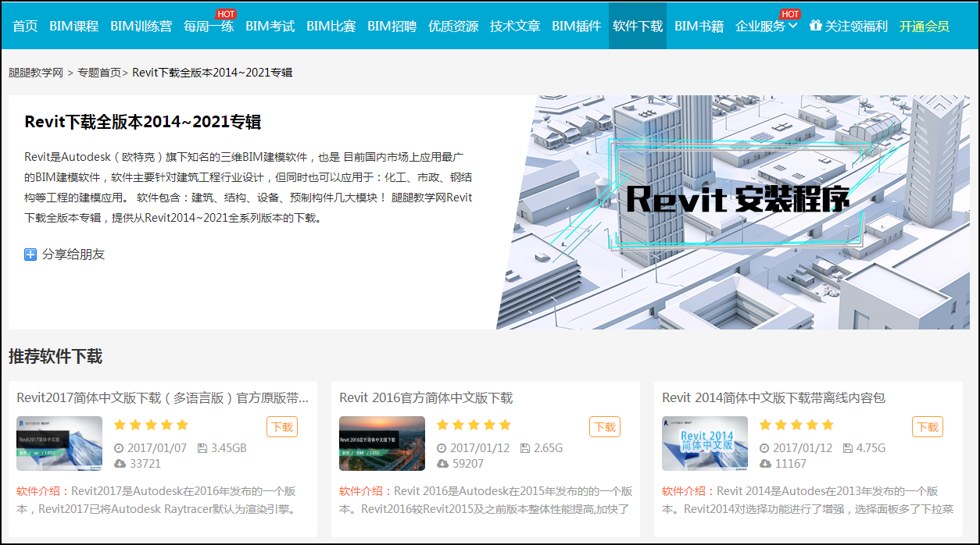980x545 pixels.
Task: Go to 优质资源 section
Action: coord(453,26)
